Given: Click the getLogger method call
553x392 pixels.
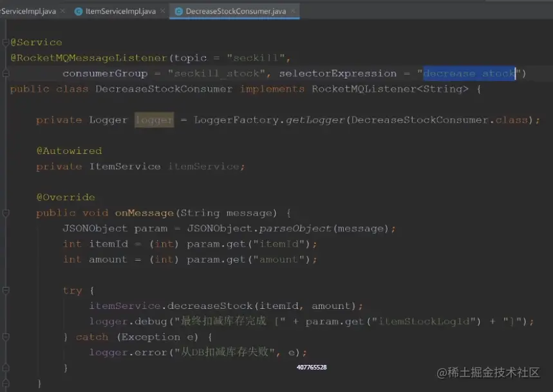Looking at the screenshot, I should pyautogui.click(x=315, y=120).
